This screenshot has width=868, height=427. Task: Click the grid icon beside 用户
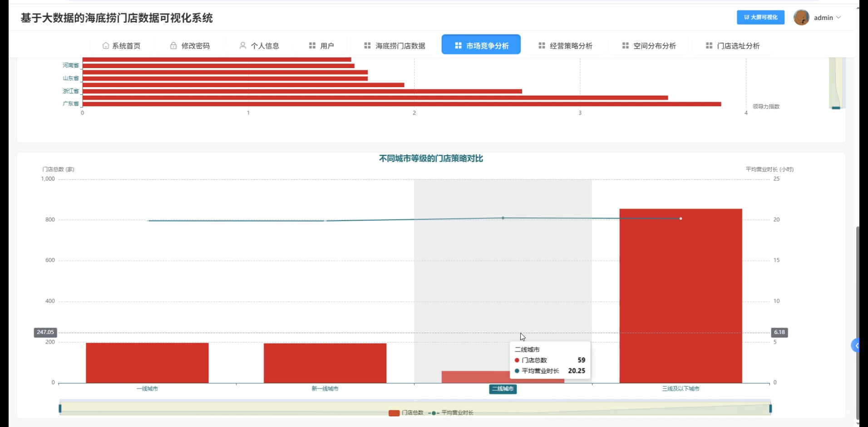pos(312,45)
